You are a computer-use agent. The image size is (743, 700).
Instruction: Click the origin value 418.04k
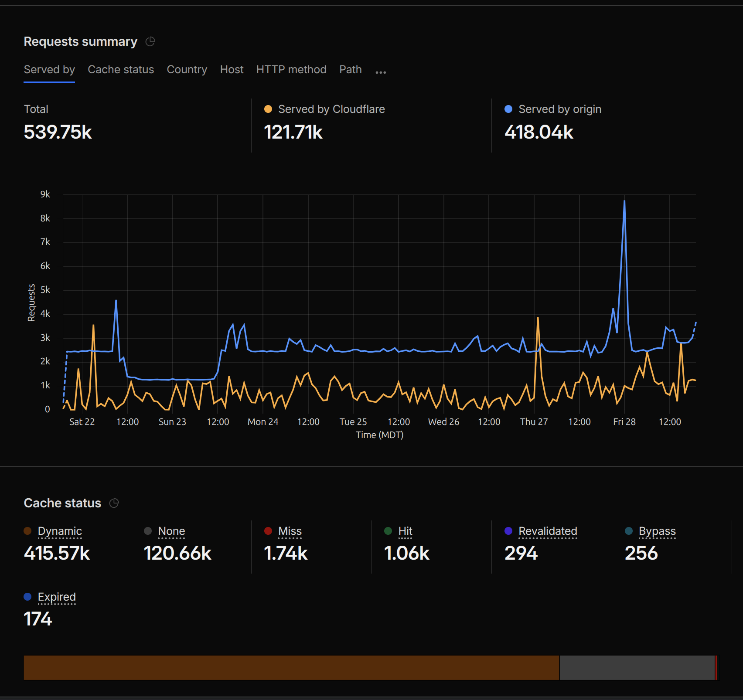(x=539, y=132)
